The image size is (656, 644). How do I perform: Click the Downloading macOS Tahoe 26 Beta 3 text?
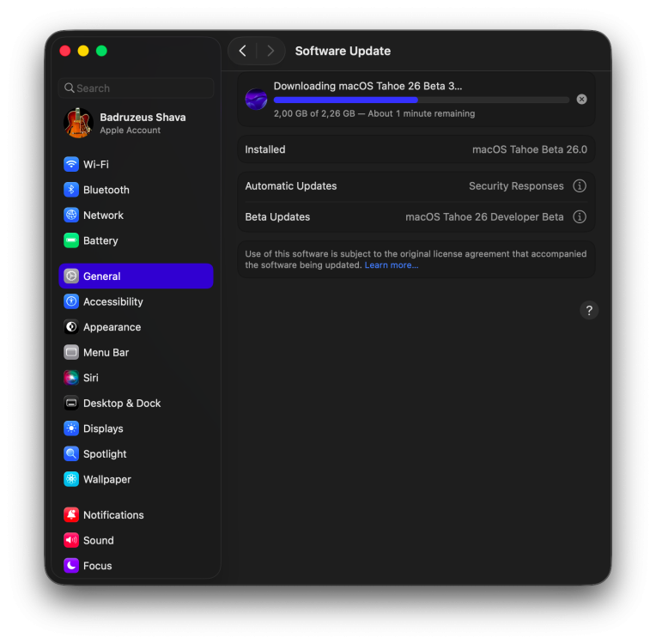point(367,86)
